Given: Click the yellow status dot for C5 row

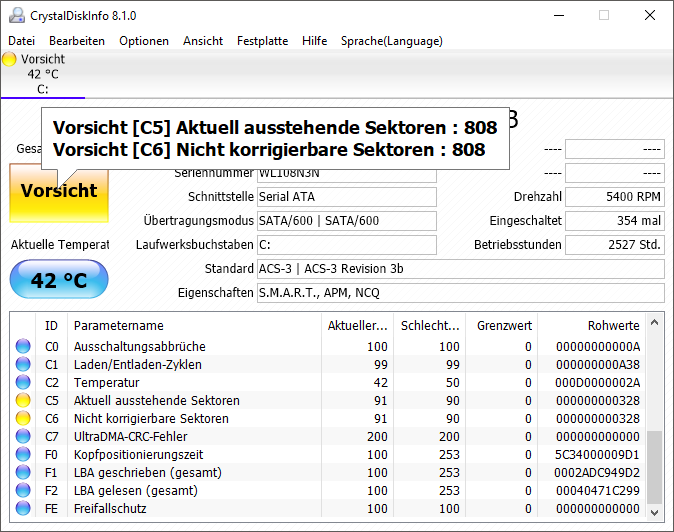Looking at the screenshot, I should (x=23, y=401).
